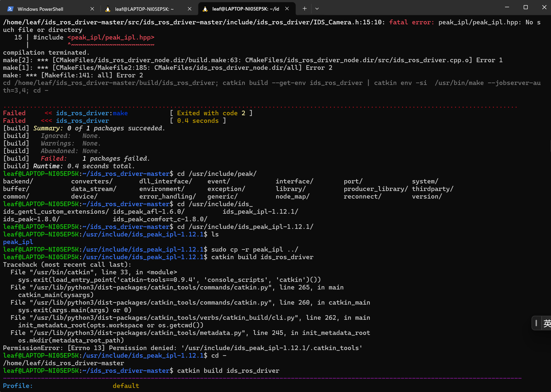Open a new tab with plus button

tap(305, 9)
